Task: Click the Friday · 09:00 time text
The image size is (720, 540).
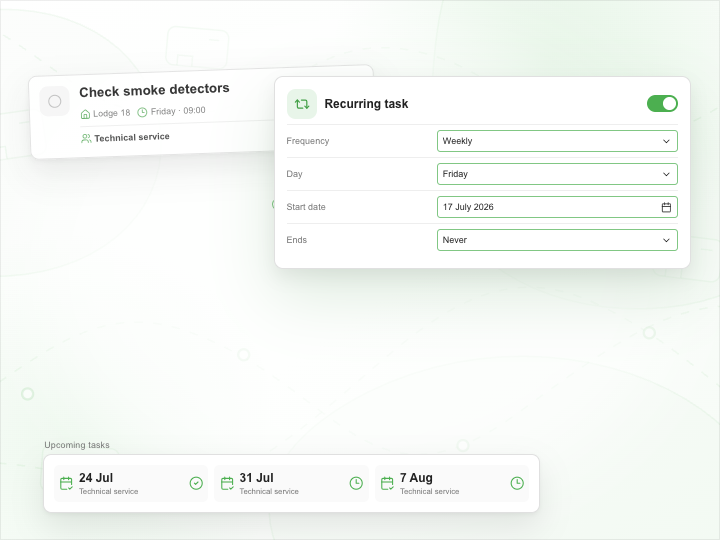Action: (178, 111)
